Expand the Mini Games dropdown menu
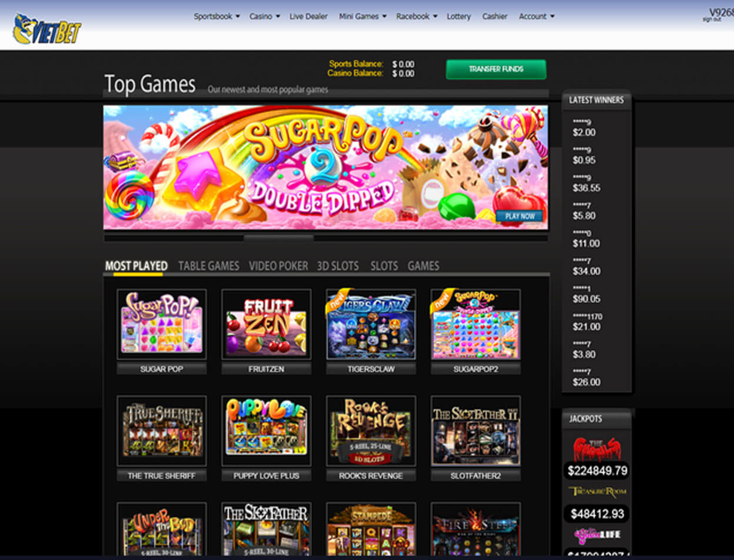This screenshot has height=560, width=734. 362,16
